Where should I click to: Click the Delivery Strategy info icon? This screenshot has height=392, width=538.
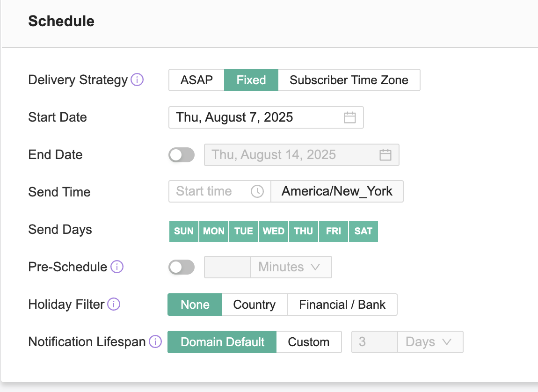coord(137,80)
